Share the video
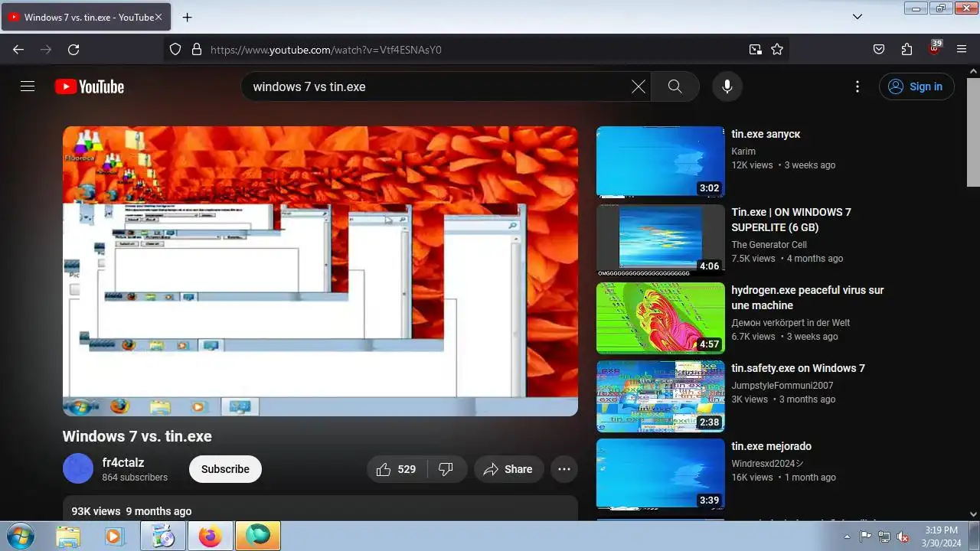 (508, 469)
